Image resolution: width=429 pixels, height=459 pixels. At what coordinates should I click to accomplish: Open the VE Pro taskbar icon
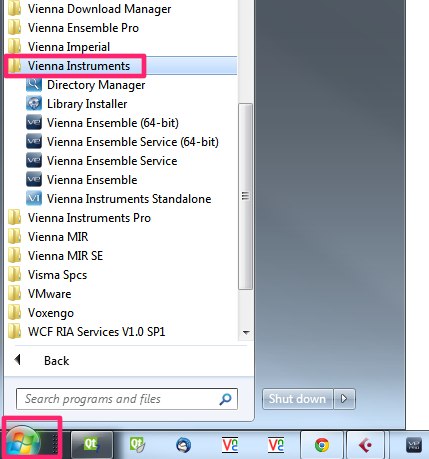coord(414,445)
